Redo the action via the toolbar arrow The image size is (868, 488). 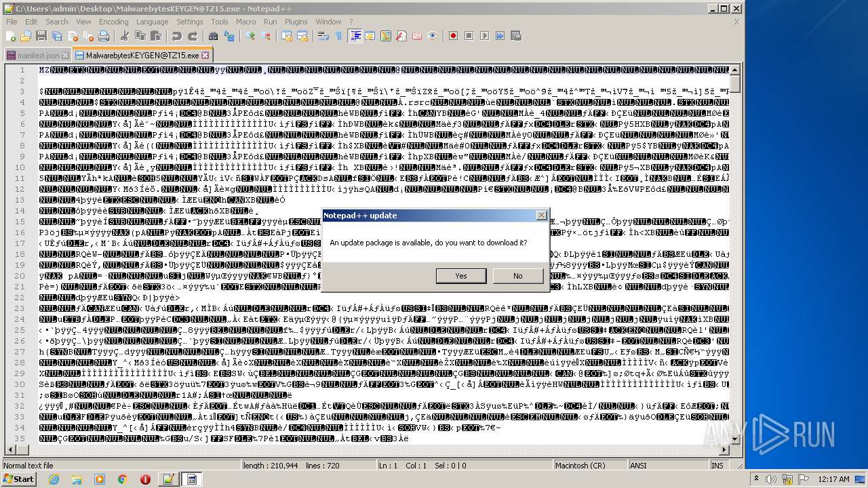pyautogui.click(x=193, y=36)
